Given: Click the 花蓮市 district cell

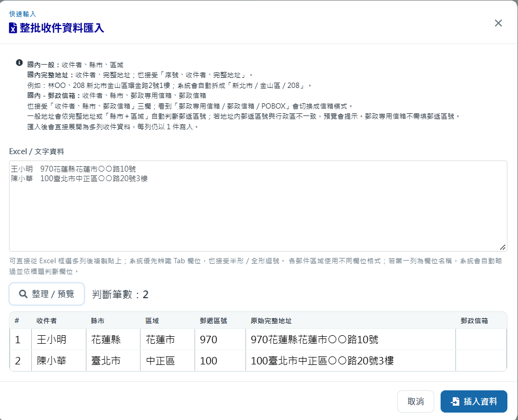Looking at the screenshot, I should point(168,339).
